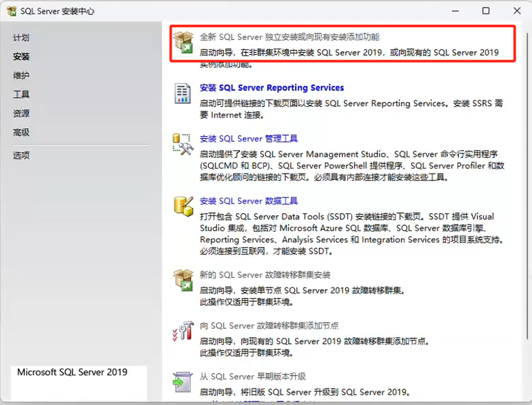Screen dimensions: 532x405
Task: Open 安装 SQL Server 管理工具 link
Action: click(x=249, y=139)
